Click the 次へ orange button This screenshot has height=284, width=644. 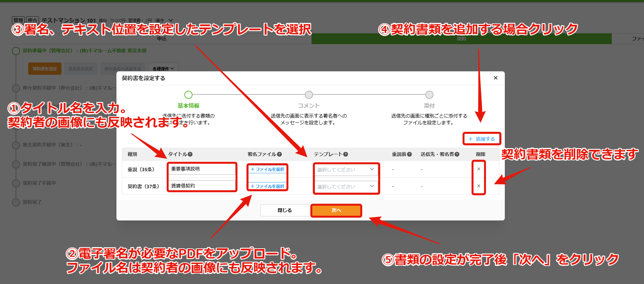point(336,210)
